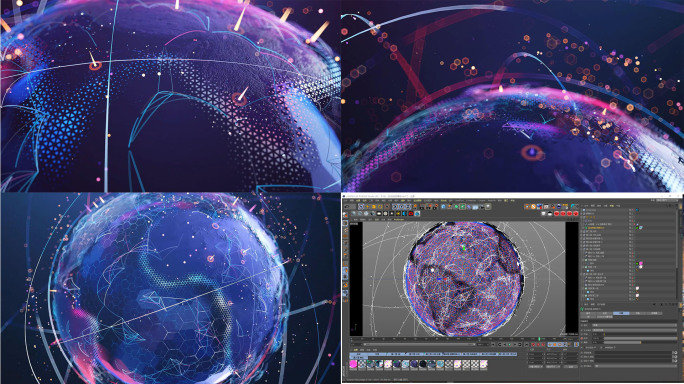Select the magenta material thumbnail
Screen dimensions: 684x384
353,363
